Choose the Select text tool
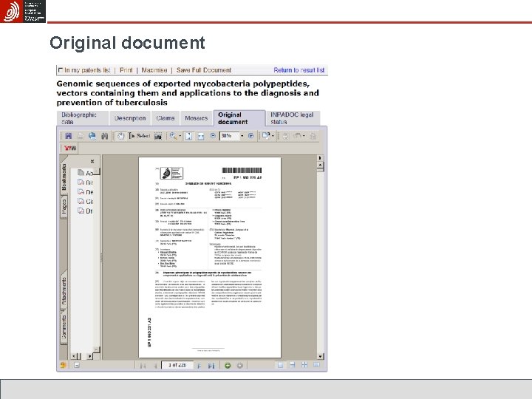Image resolution: width=532 pixels, height=399 pixels. (x=139, y=136)
